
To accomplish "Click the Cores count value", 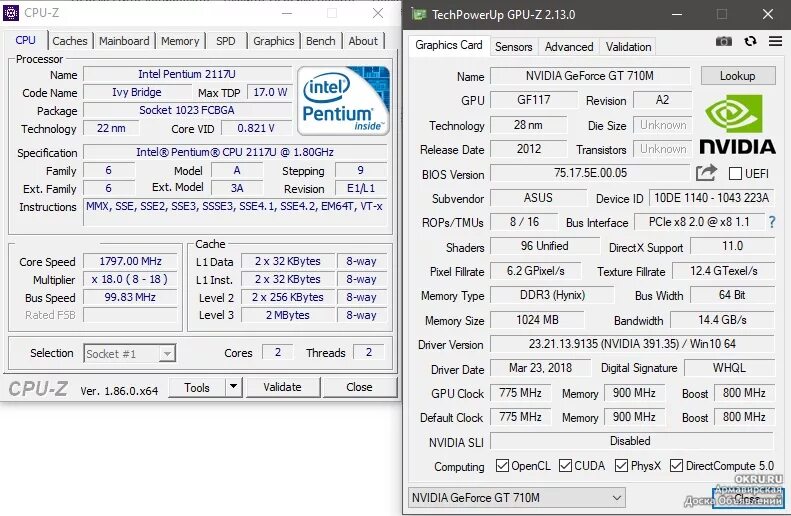I will tap(277, 352).
